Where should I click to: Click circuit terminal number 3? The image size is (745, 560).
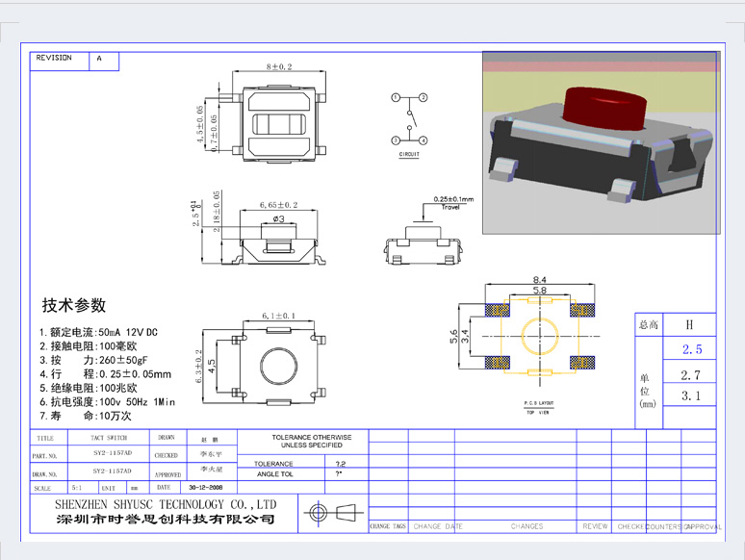click(396, 140)
